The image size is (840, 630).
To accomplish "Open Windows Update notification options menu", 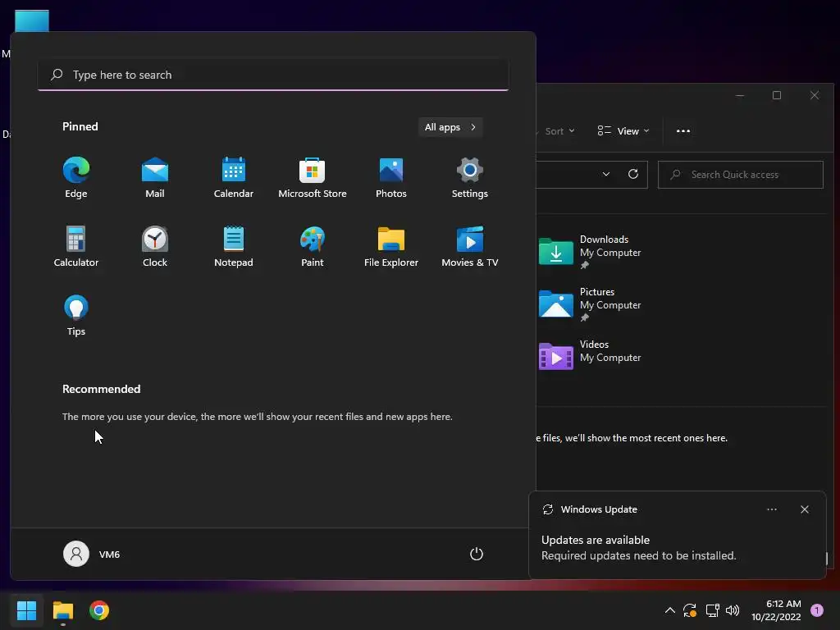I will tap(772, 509).
